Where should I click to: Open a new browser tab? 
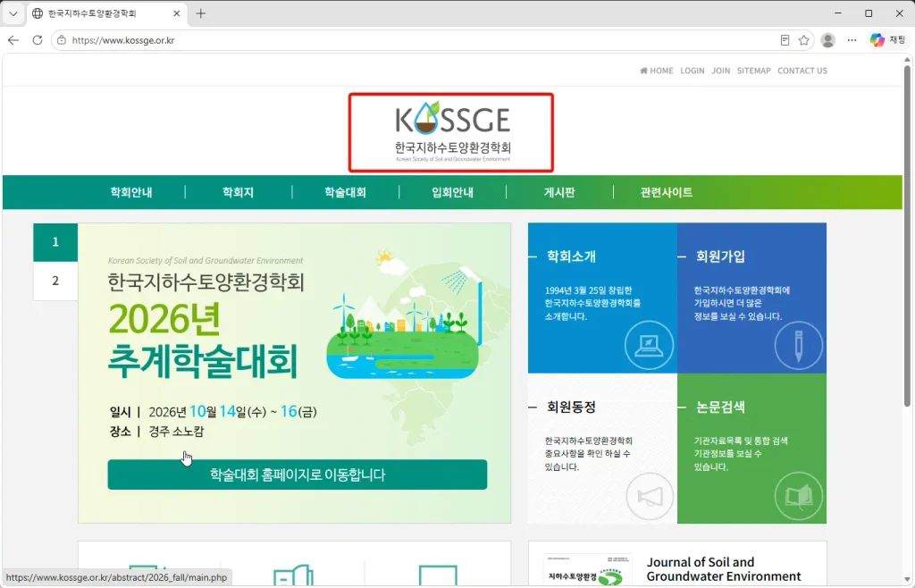[x=201, y=13]
